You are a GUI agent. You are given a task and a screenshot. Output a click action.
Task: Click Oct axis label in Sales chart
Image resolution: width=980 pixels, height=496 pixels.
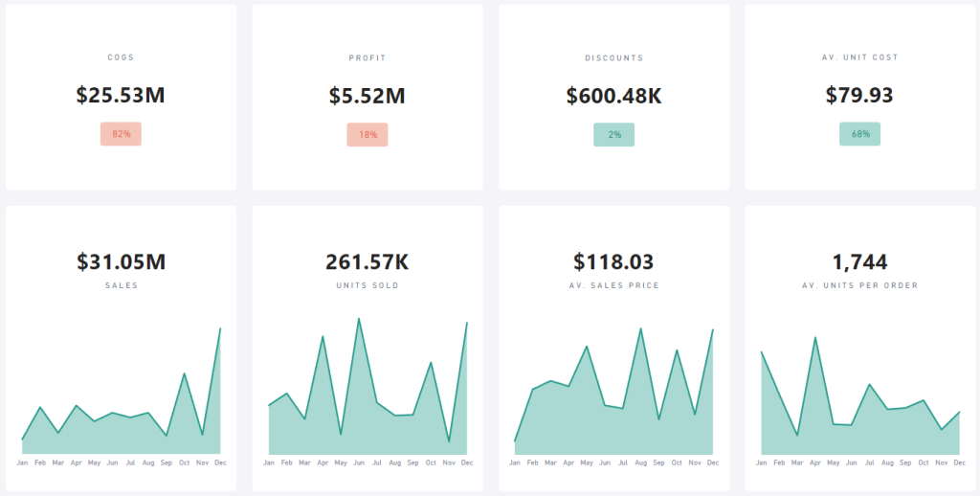point(184,462)
